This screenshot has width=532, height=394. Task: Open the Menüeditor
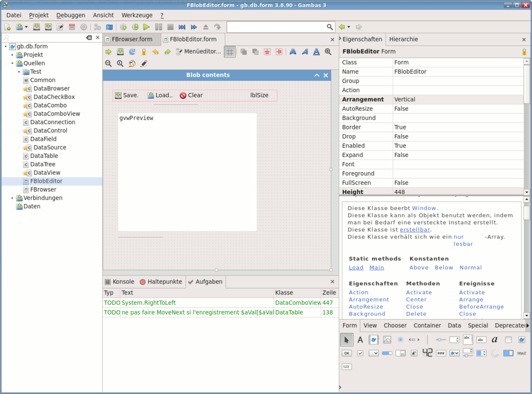(x=198, y=51)
